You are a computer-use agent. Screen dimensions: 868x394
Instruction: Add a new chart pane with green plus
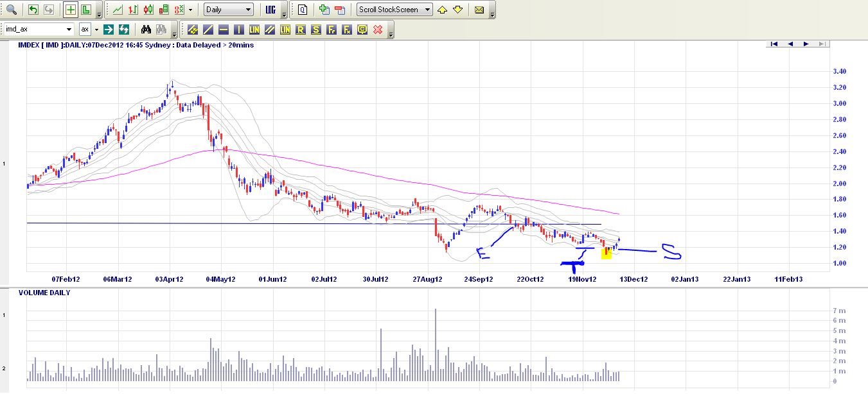pos(324,10)
